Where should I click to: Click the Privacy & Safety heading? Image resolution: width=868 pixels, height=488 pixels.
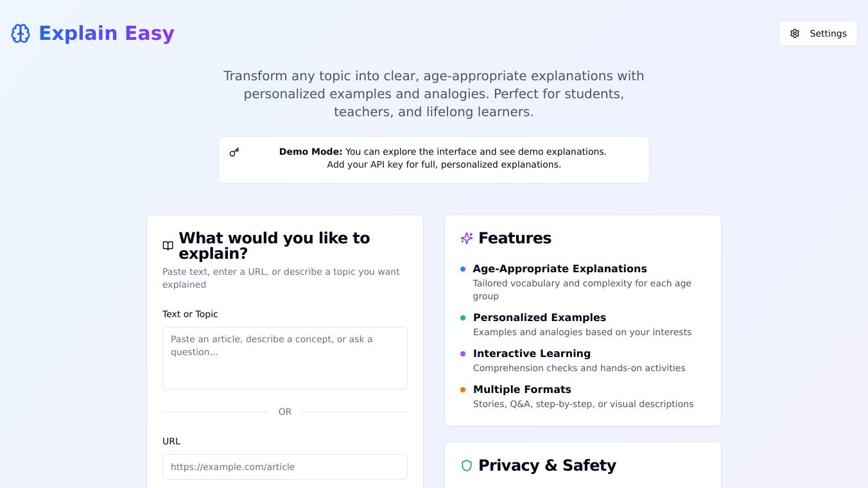(547, 466)
